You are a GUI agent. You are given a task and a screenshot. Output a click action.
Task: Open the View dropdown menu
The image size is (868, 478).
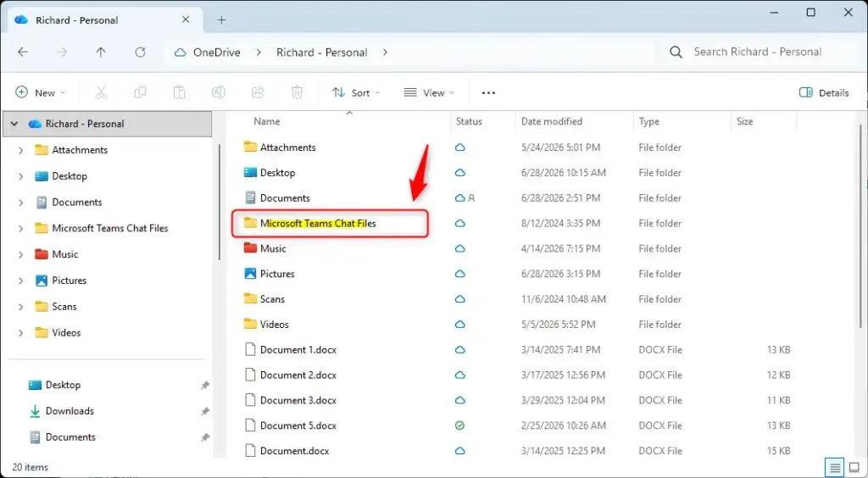(429, 92)
